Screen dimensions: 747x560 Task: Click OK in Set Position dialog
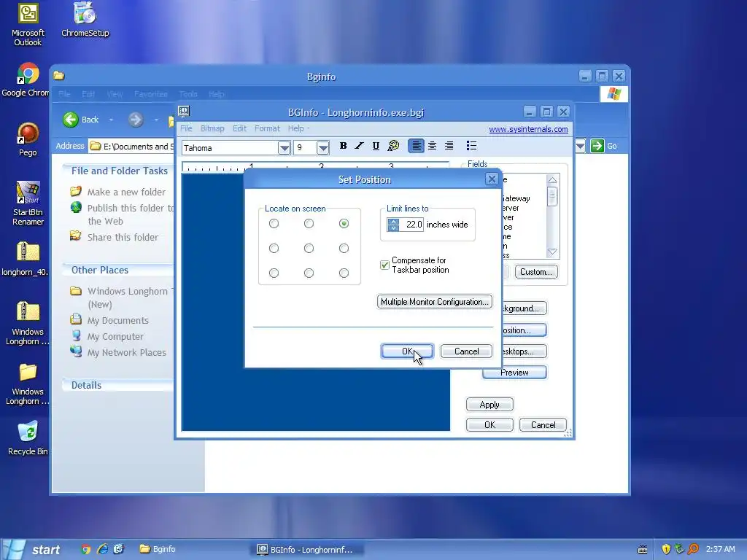(x=407, y=351)
